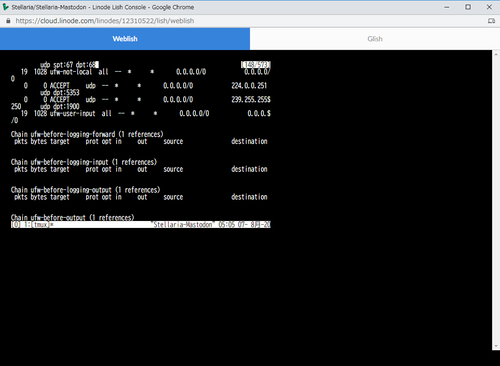The height and width of the screenshot is (366, 500).
Task: Click the cloud.linode.com address bar URL
Action: coord(105,21)
